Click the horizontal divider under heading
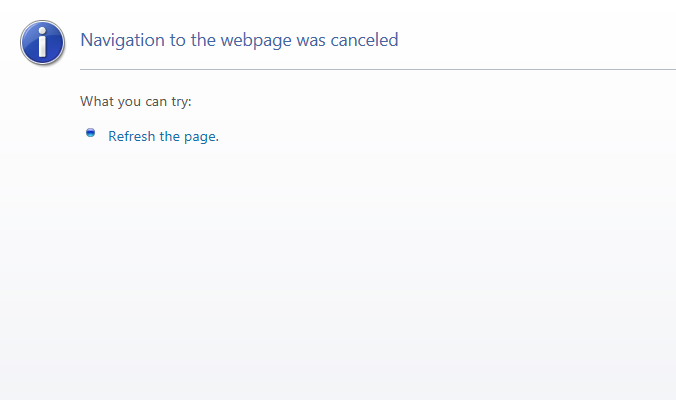This screenshot has width=676, height=400. [x=378, y=69]
